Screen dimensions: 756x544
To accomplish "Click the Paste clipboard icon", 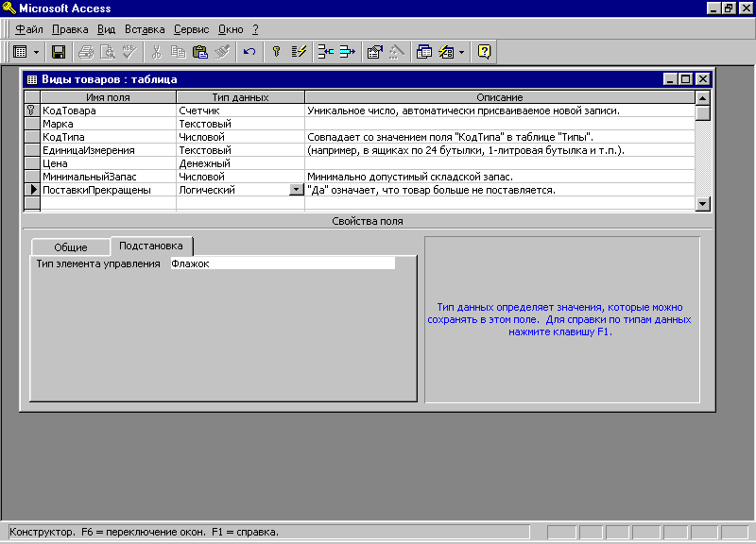I will point(199,52).
